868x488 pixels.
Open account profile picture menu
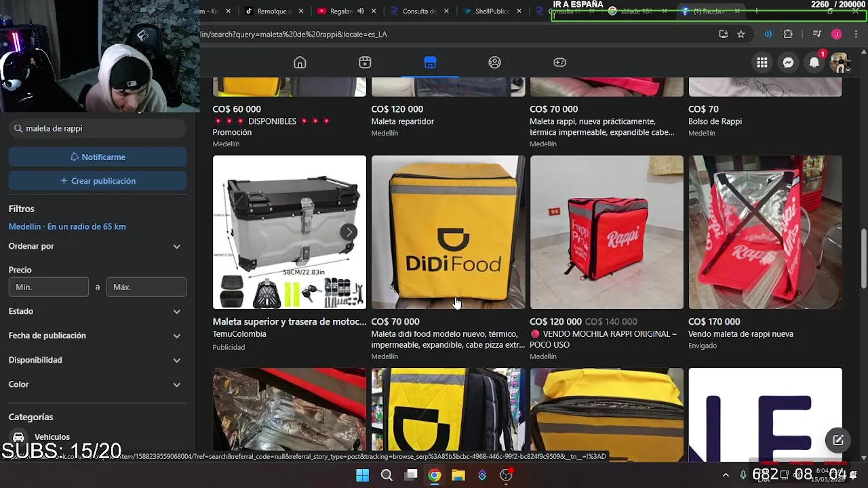[840, 62]
